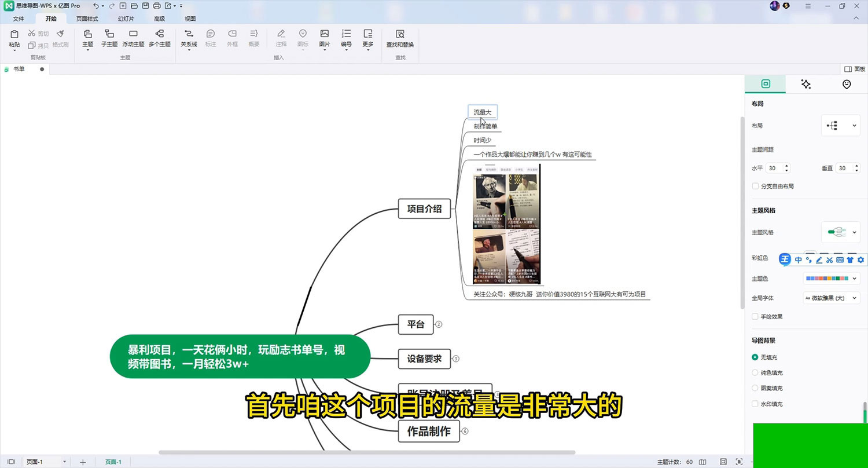
Task: Enable 分支自由布局 checkbox
Action: point(755,187)
